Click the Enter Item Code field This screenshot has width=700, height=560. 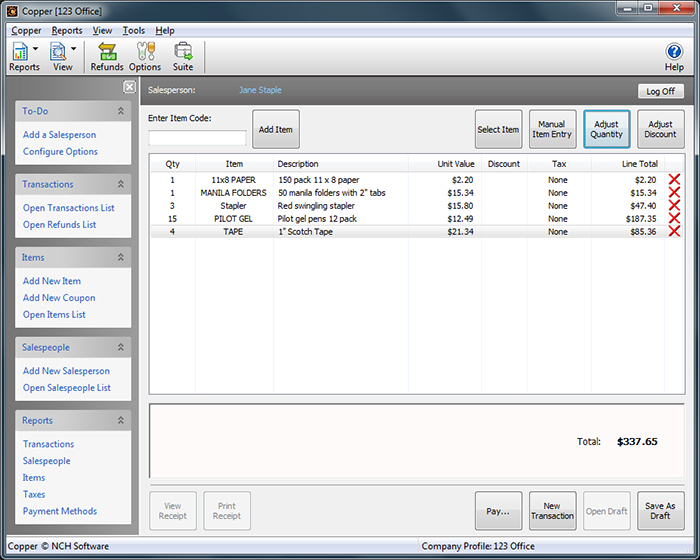tap(197, 138)
